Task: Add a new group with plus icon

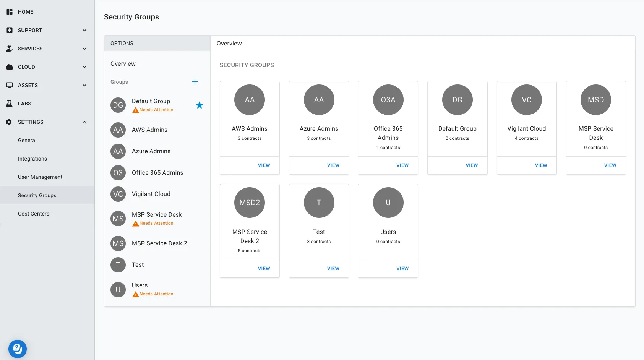Action: point(195,82)
